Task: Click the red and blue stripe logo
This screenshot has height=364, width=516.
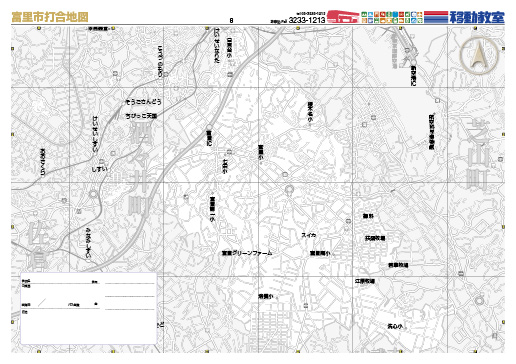Action: pyautogui.click(x=436, y=17)
